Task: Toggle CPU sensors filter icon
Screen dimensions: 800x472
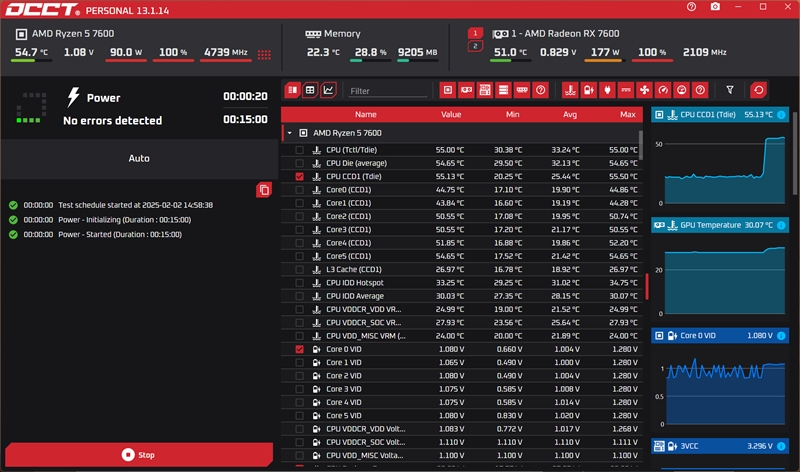Action: [x=447, y=90]
